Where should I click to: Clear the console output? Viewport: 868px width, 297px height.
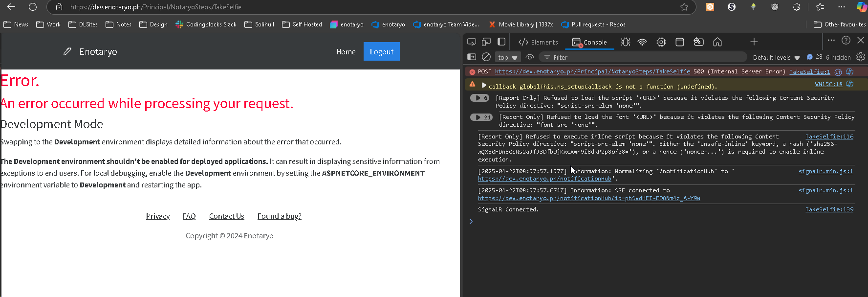(486, 57)
